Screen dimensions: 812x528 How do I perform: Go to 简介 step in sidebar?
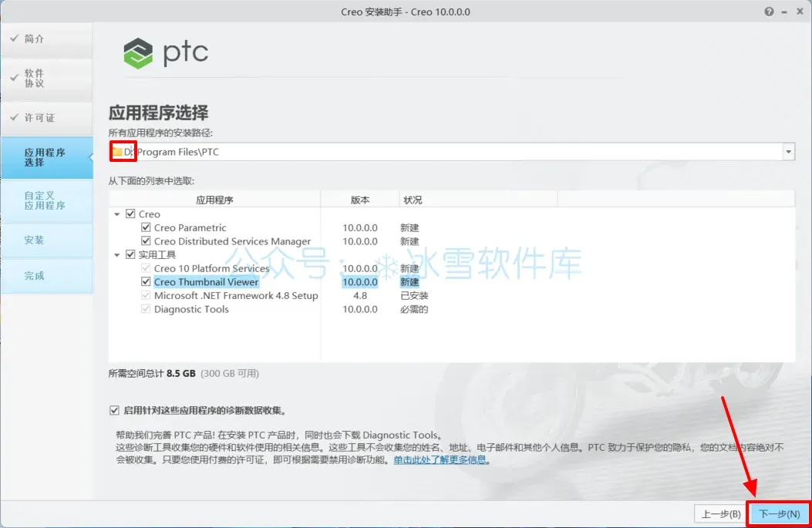tap(47, 39)
